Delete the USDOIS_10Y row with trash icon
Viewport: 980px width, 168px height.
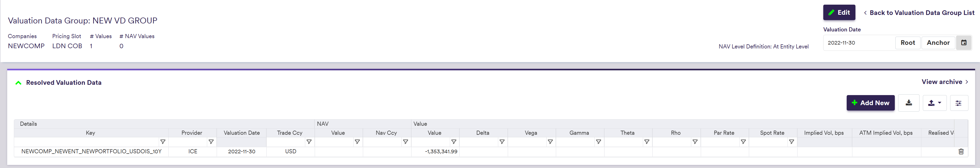coord(961,151)
